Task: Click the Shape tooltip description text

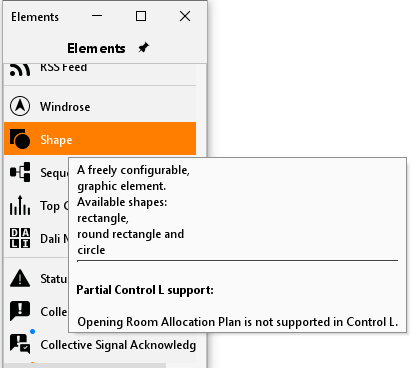Action: point(133,210)
